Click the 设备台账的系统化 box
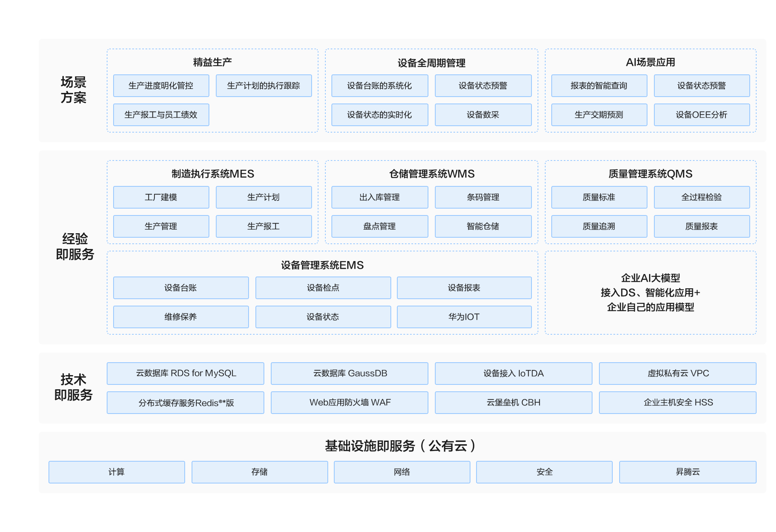The width and height of the screenshot is (776, 532). tap(380, 86)
